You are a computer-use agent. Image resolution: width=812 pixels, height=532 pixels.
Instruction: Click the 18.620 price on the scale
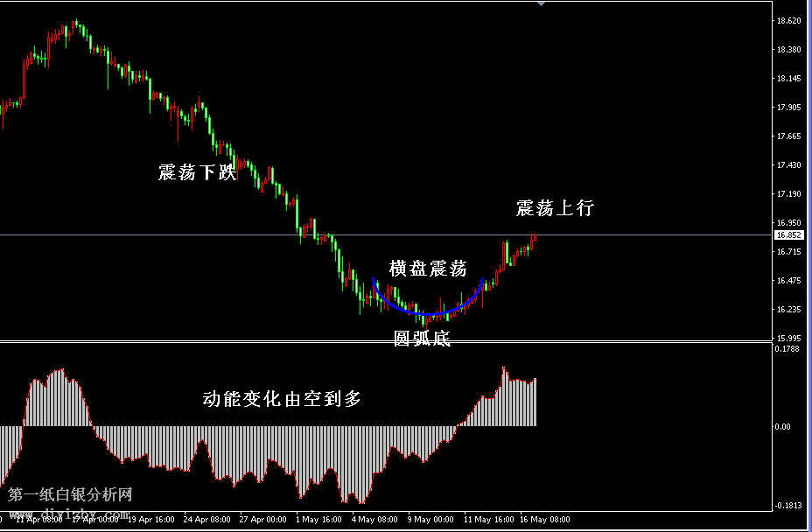pyautogui.click(x=789, y=20)
